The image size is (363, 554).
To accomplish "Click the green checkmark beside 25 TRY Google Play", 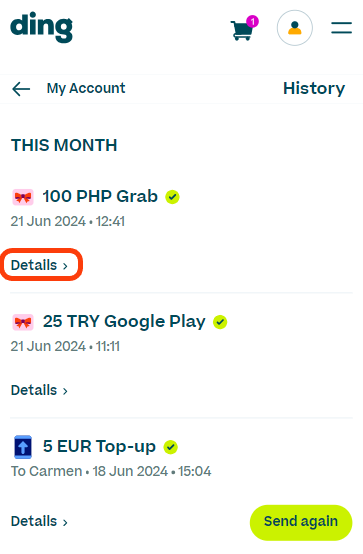I will pyautogui.click(x=220, y=322).
